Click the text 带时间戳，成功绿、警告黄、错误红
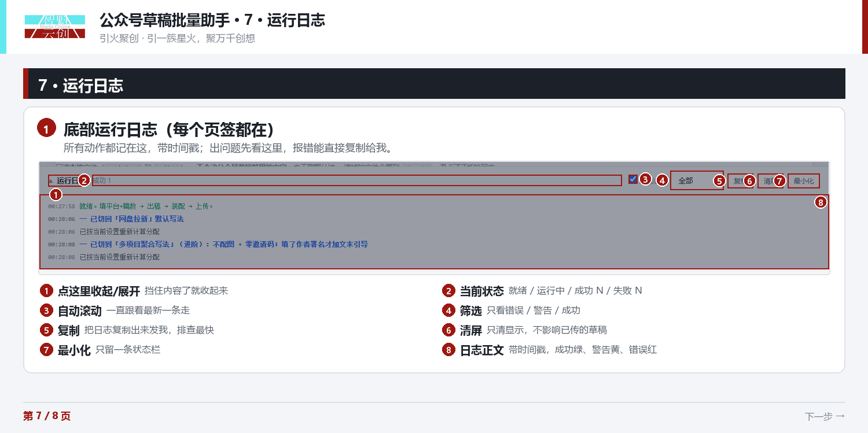Screen dimensions: 868x433 [x=583, y=350]
